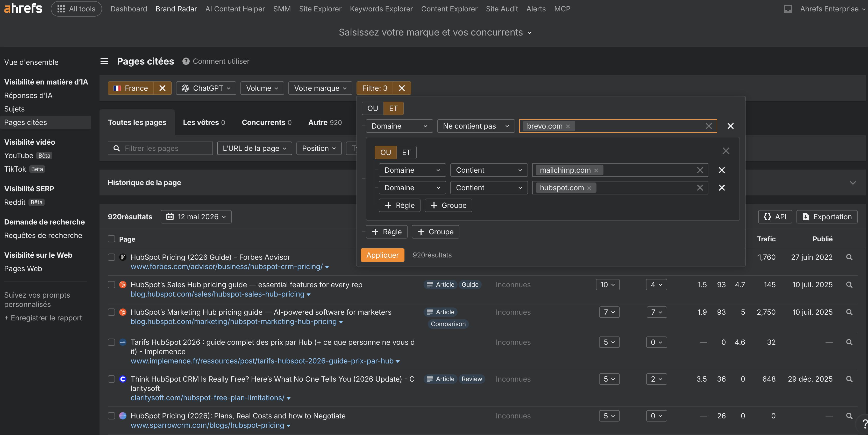Open the Ne contient pas operator dropdown

[x=476, y=126]
